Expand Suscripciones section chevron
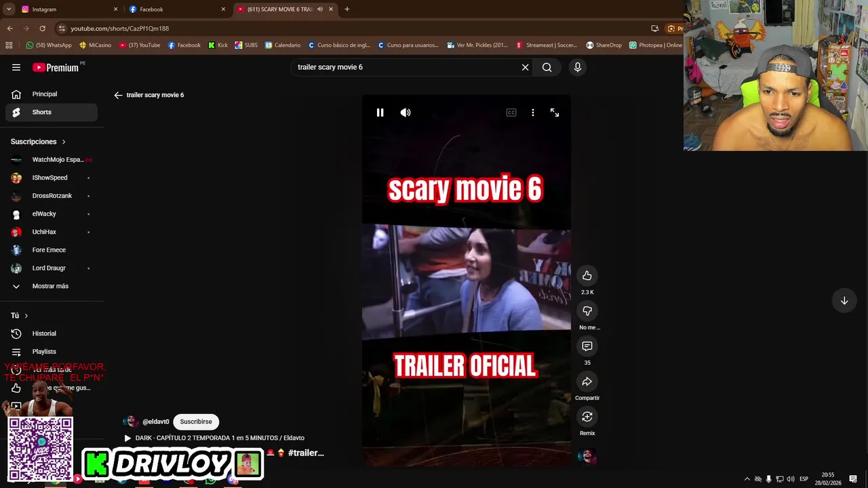Screen dimensions: 868x488 click(64, 142)
